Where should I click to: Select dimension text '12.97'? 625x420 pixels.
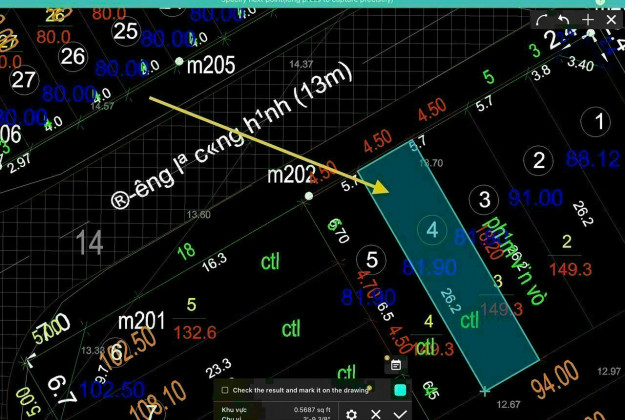(609, 371)
